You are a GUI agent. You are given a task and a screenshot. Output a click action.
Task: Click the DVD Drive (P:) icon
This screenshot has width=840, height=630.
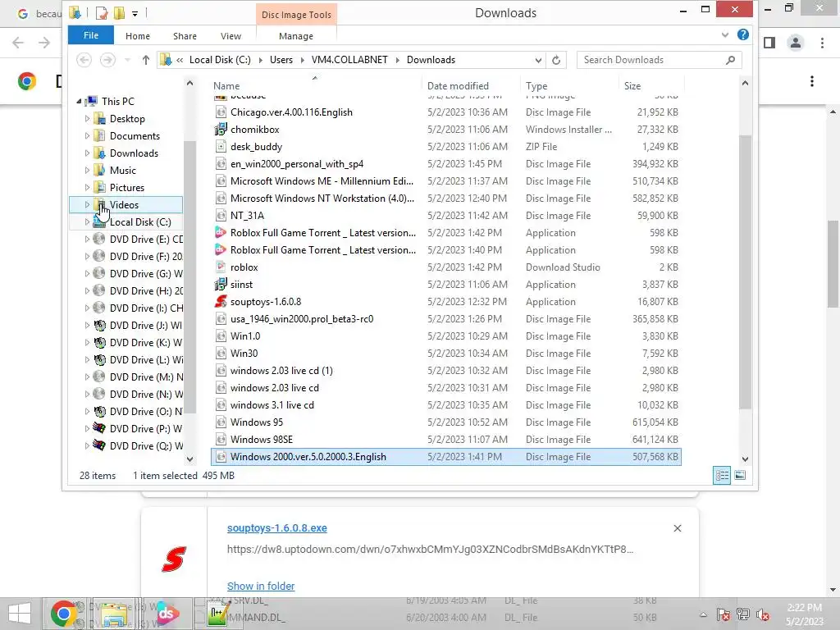pos(99,428)
